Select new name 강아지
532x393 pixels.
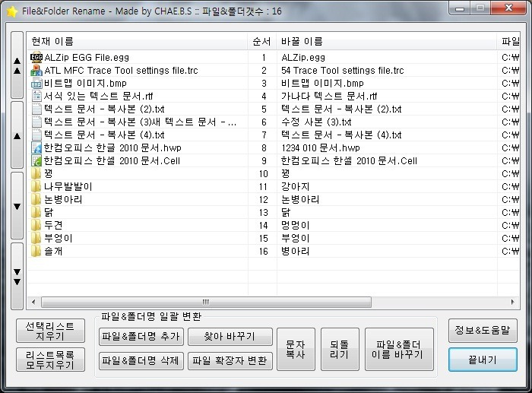coord(295,187)
